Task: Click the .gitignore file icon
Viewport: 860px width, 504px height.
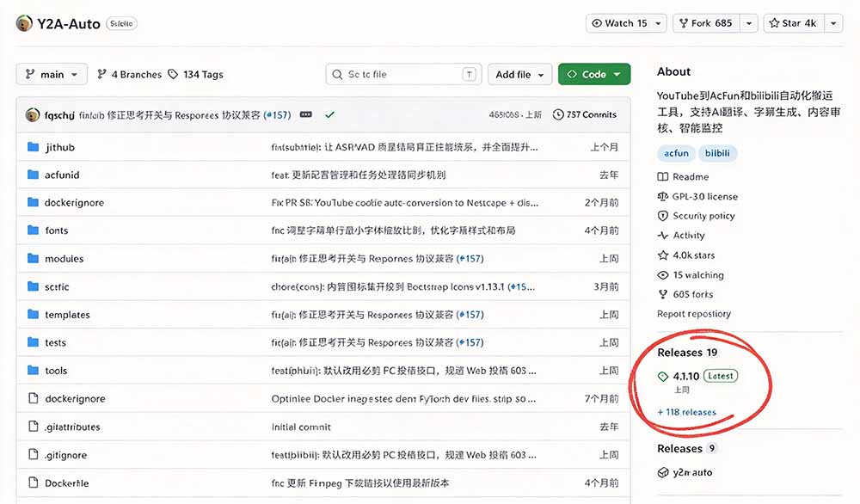Action: (33, 454)
